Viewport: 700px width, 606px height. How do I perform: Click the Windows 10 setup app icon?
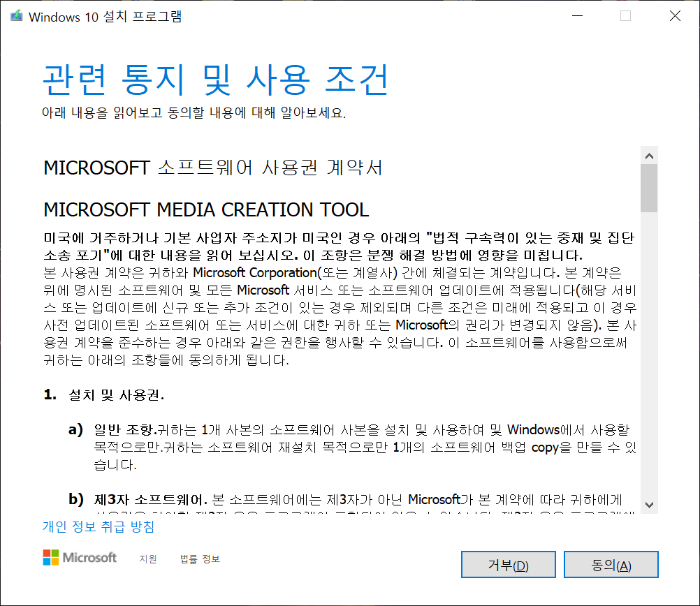(17, 16)
